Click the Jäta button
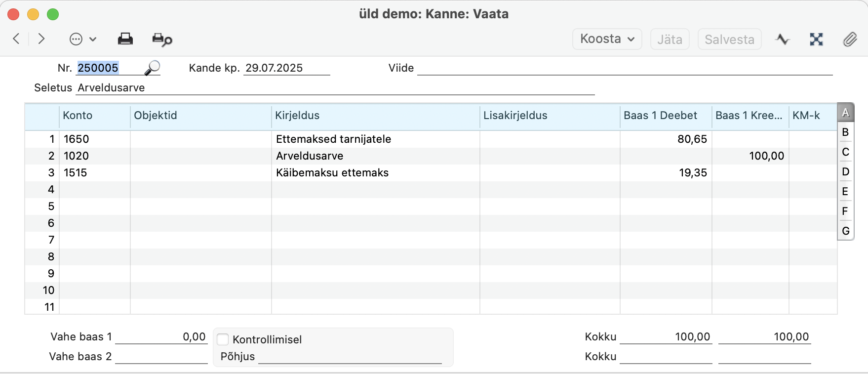The width and height of the screenshot is (868, 374). (670, 39)
